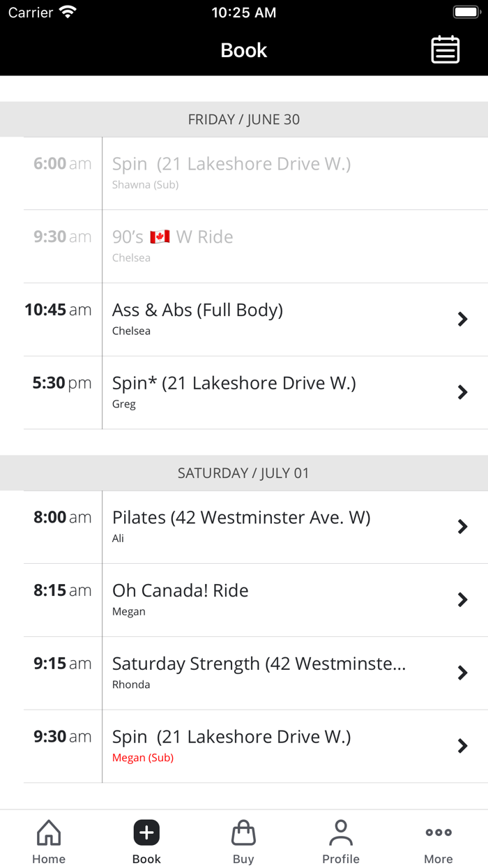Tap the Megan (Sub) instructor label
This screenshot has height=868, width=488.
[143, 758]
